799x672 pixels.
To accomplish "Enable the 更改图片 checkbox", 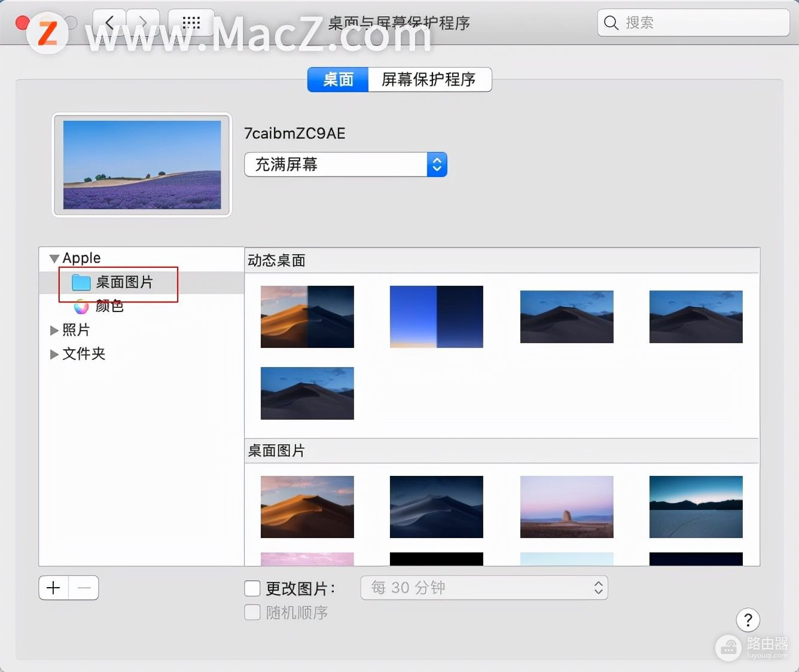I will (x=252, y=588).
